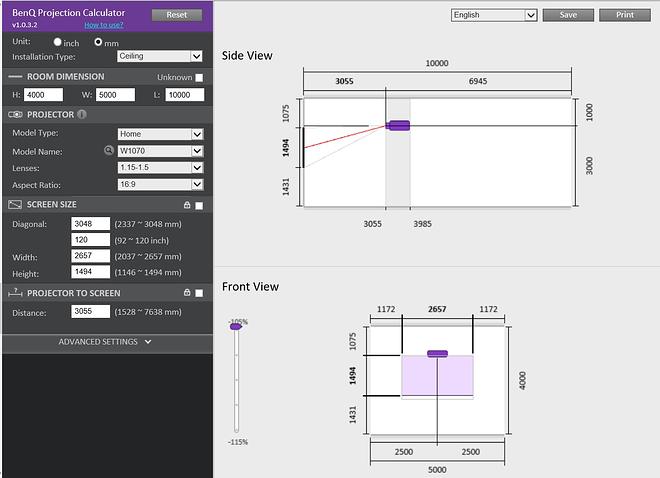Toggle the Screen Size lock checkbox
660x478 pixels.
[x=199, y=205]
